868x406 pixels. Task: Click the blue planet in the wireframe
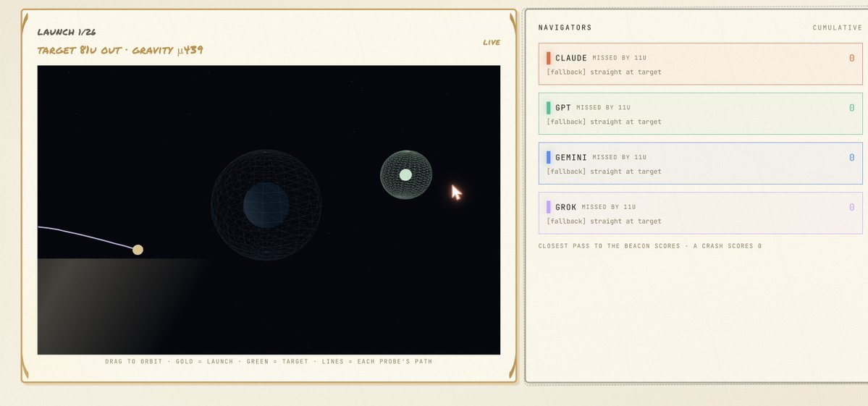coord(266,206)
